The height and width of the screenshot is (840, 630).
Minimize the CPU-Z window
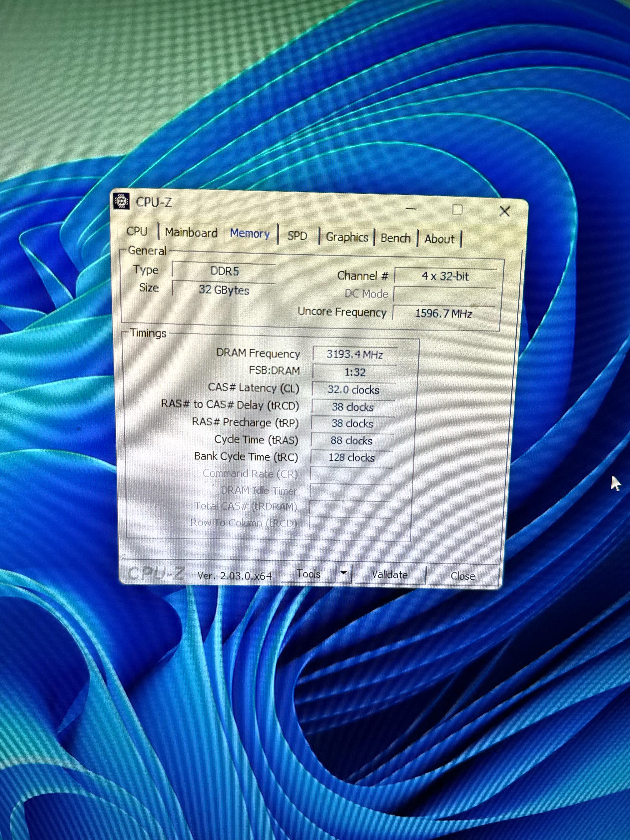coord(411,209)
